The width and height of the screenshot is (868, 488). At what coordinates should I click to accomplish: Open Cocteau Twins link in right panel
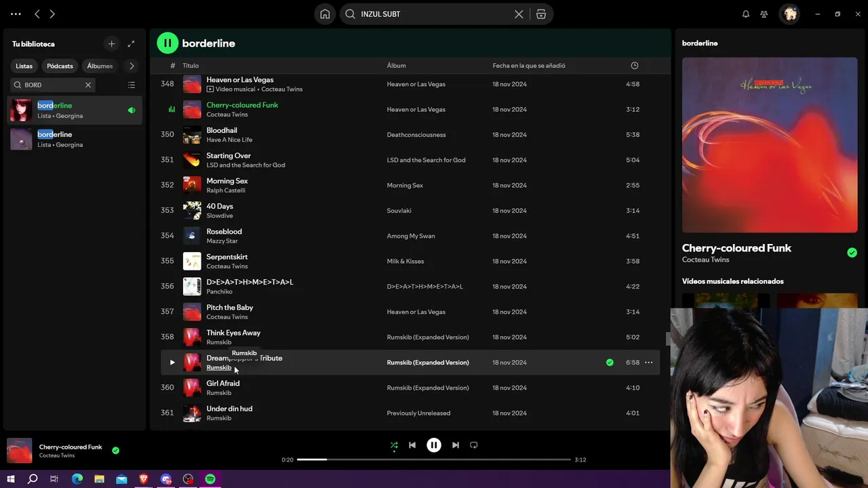click(705, 260)
